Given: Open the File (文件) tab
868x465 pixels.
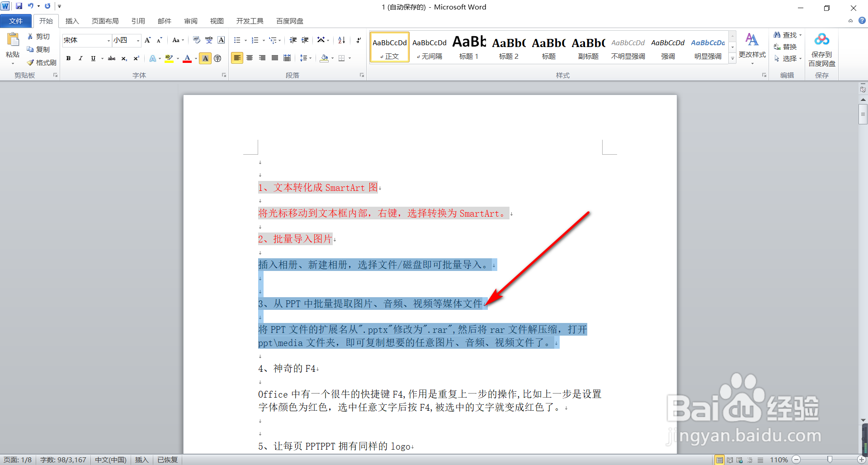Looking at the screenshot, I should pyautogui.click(x=16, y=21).
